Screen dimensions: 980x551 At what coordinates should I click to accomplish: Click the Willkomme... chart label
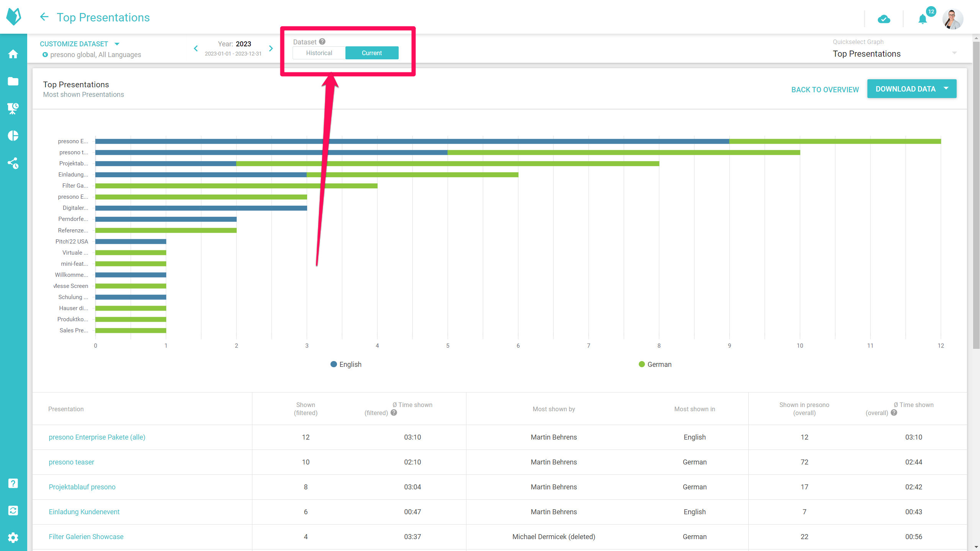pos(71,275)
